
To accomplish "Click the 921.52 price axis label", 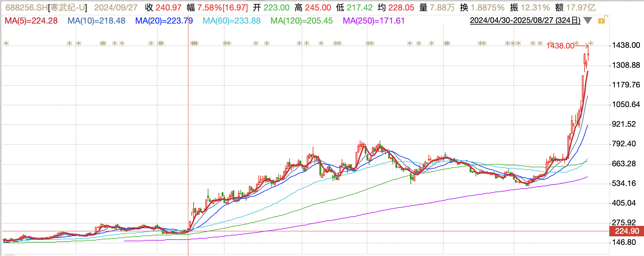I will (x=624, y=124).
